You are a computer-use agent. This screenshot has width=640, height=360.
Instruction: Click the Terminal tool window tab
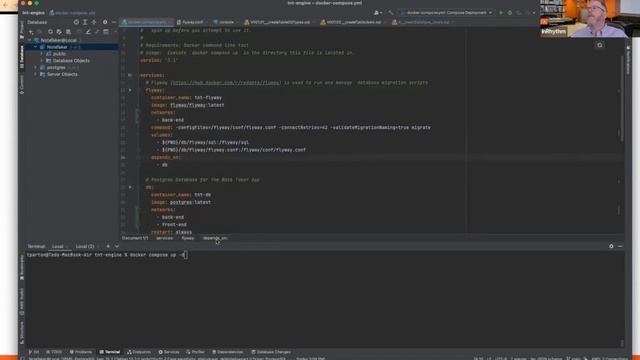(110, 352)
